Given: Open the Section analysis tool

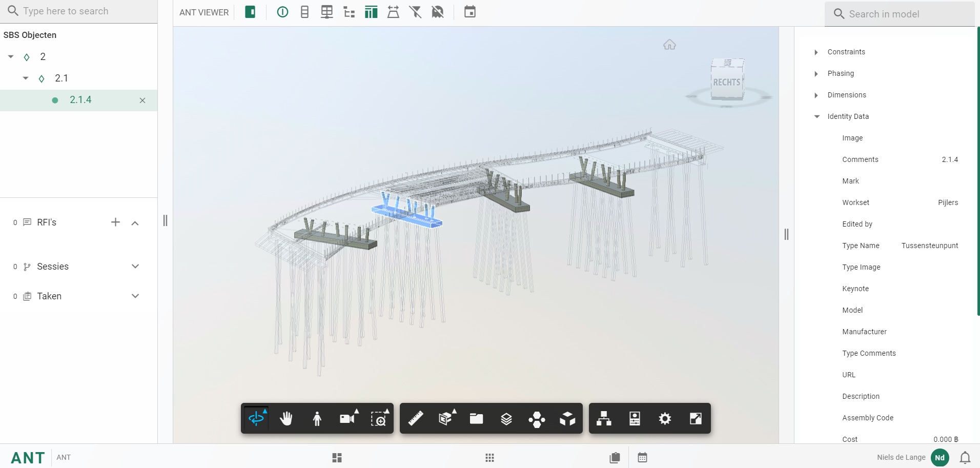Looking at the screenshot, I should tap(446, 419).
